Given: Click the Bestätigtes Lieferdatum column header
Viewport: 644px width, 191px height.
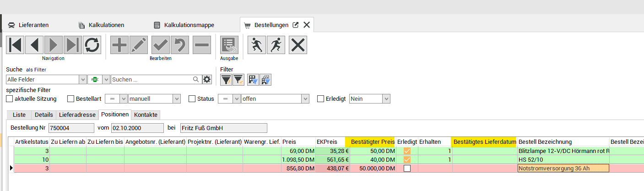Looking at the screenshot, I should point(484,142).
